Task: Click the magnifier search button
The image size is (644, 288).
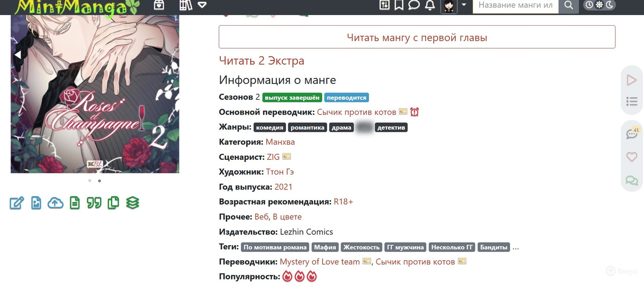Action: tap(569, 6)
